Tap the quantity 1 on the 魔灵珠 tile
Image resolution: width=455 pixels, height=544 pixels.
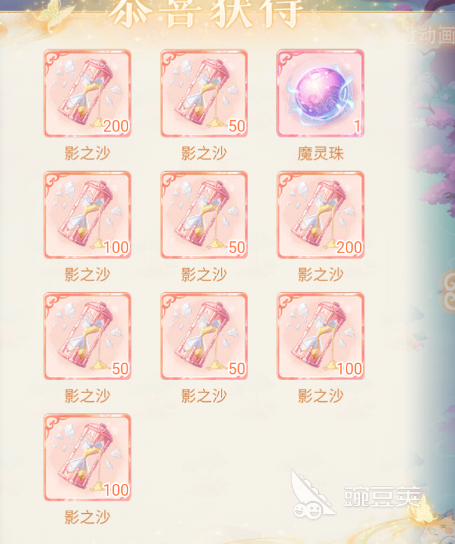coord(357,127)
